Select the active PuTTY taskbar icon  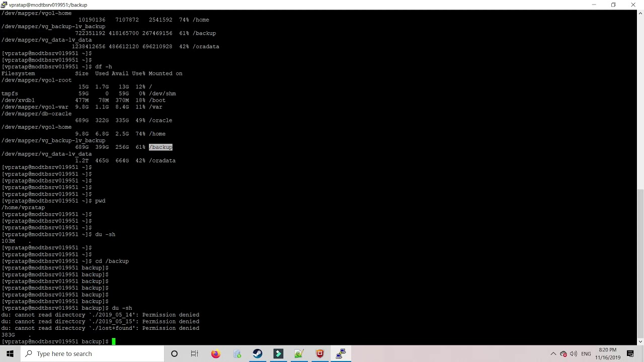coord(341,353)
